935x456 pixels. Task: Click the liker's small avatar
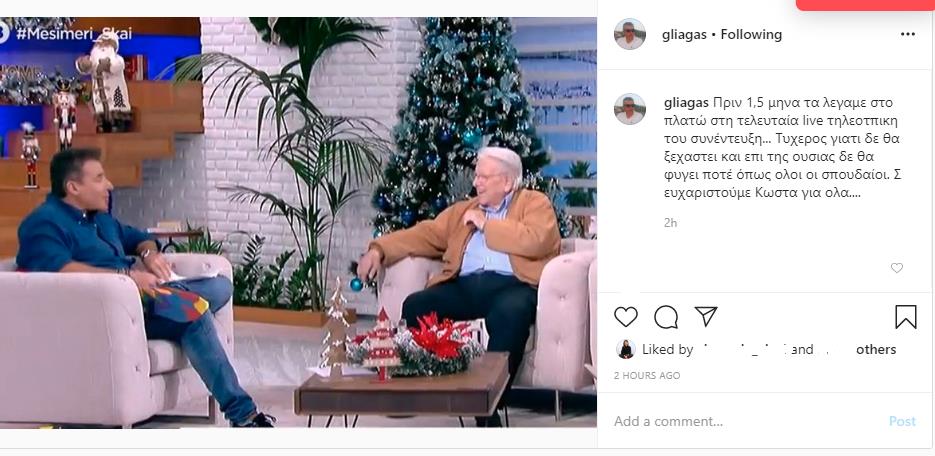click(626, 349)
